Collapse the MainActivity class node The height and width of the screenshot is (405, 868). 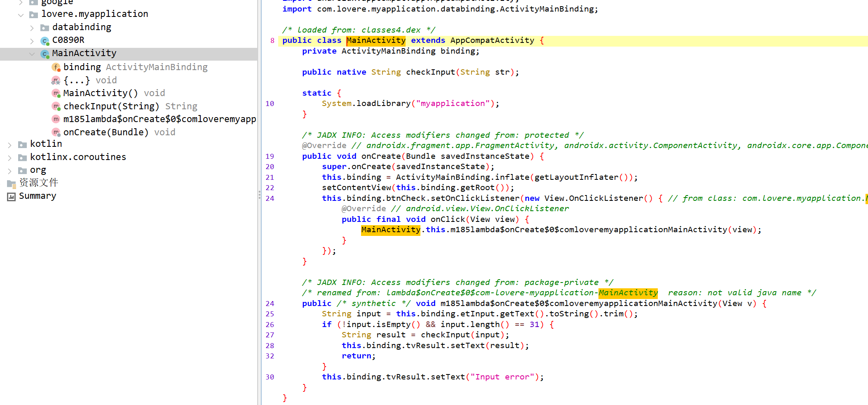[32, 54]
